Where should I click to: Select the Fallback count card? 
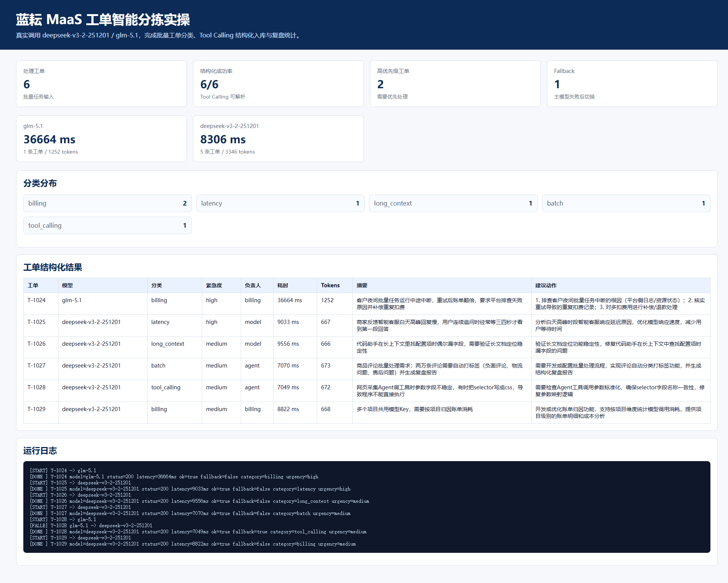pos(632,84)
